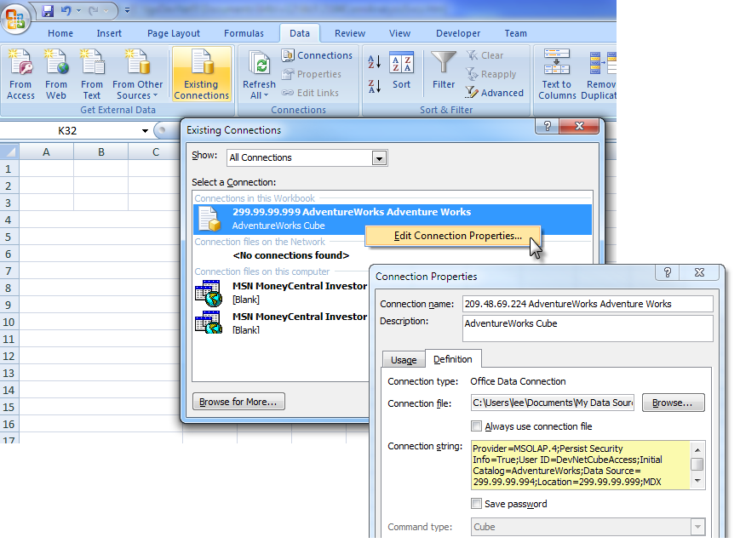Select the first MSN MoneyCentral Investor connection
This screenshot has width=740, height=560.
coord(281,293)
